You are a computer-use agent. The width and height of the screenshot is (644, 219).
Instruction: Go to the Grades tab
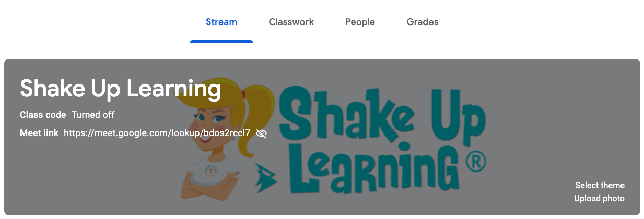(423, 22)
